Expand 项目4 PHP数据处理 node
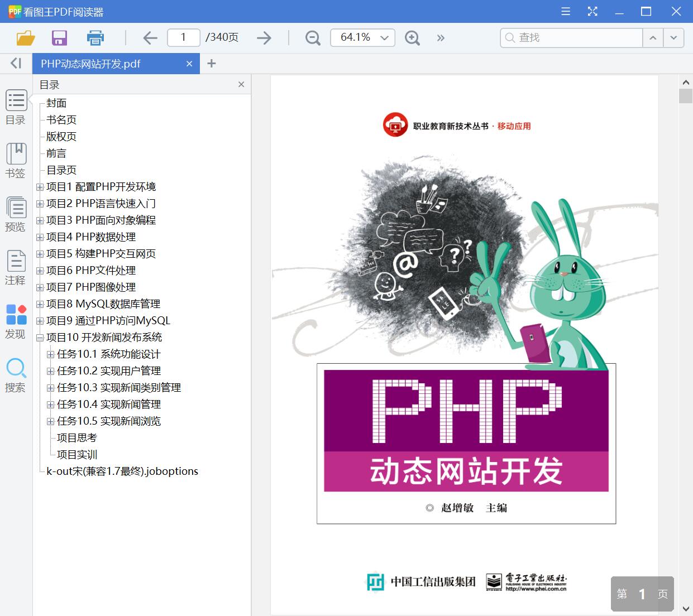 tap(40, 237)
